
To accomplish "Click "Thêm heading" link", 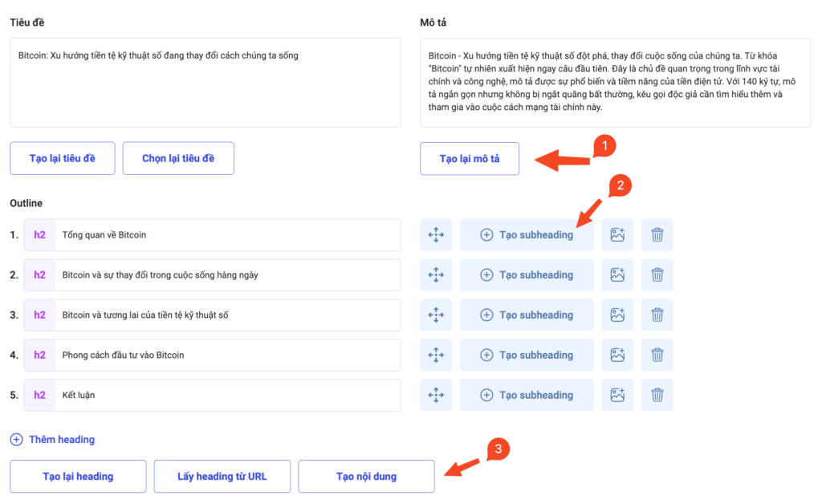I will 51,439.
